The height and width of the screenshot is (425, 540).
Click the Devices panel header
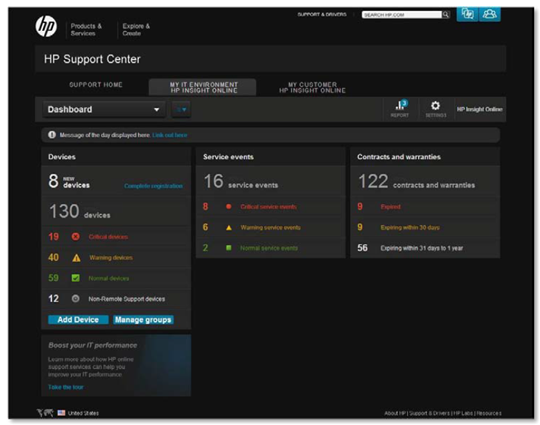pyautogui.click(x=116, y=157)
